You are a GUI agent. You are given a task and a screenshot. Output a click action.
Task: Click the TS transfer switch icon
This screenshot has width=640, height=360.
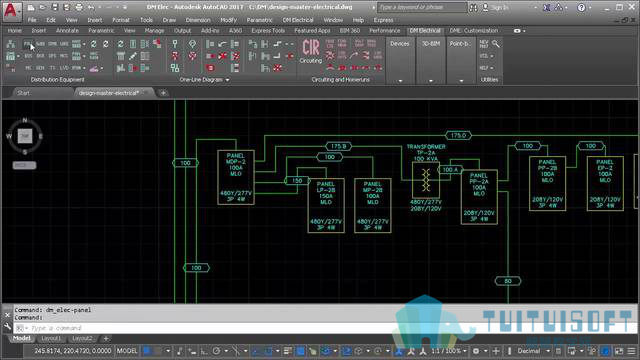tap(52, 68)
